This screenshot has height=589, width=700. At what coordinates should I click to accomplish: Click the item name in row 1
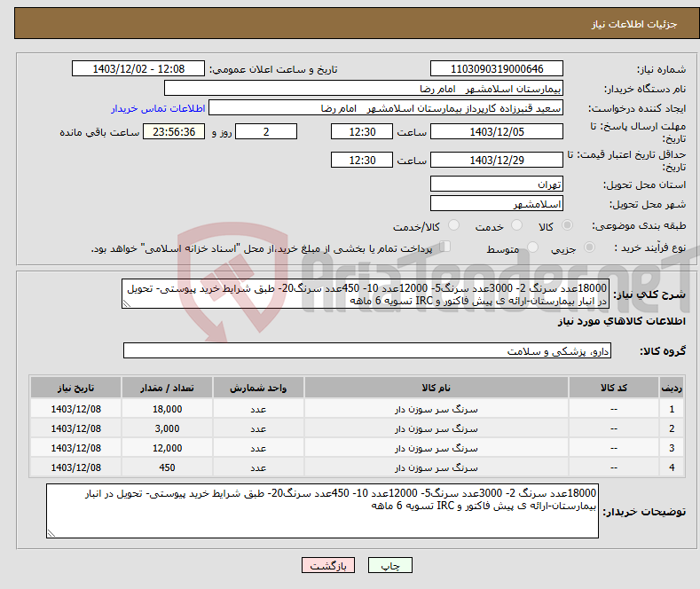point(437,409)
